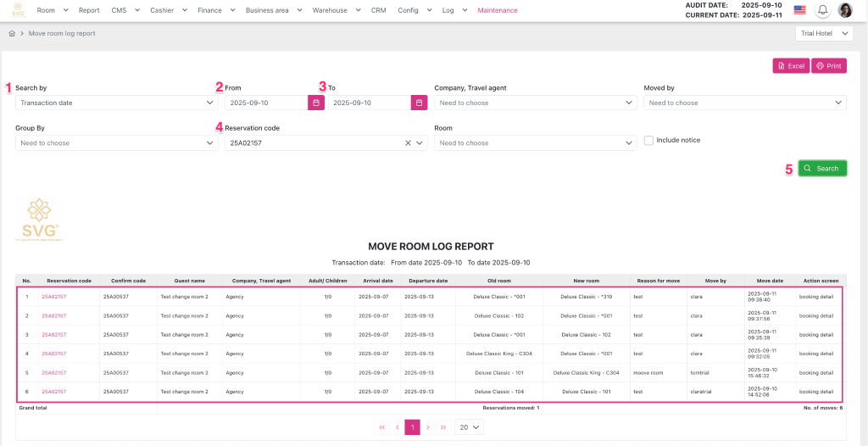
Task: Open the Company, Travel agent dropdown
Action: (535, 103)
